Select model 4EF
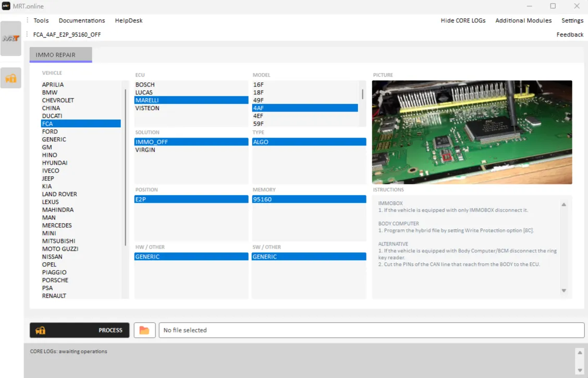 305,116
